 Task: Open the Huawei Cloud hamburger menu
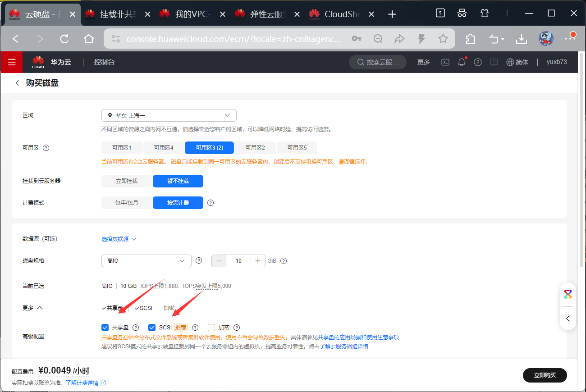tap(11, 62)
